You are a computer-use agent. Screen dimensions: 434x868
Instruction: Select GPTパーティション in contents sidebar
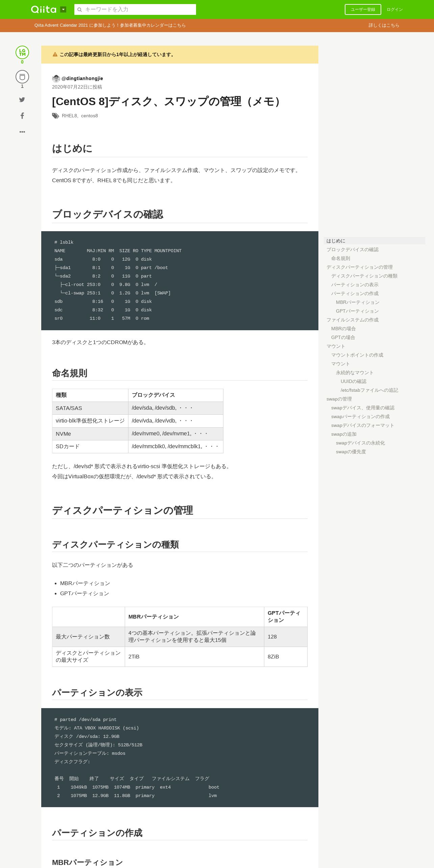(x=357, y=311)
